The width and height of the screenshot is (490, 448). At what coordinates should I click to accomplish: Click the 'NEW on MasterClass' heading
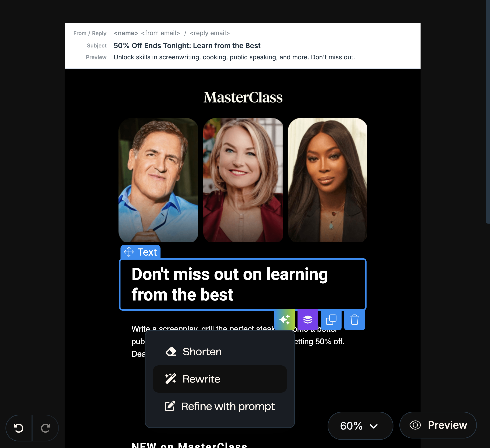(x=189, y=445)
